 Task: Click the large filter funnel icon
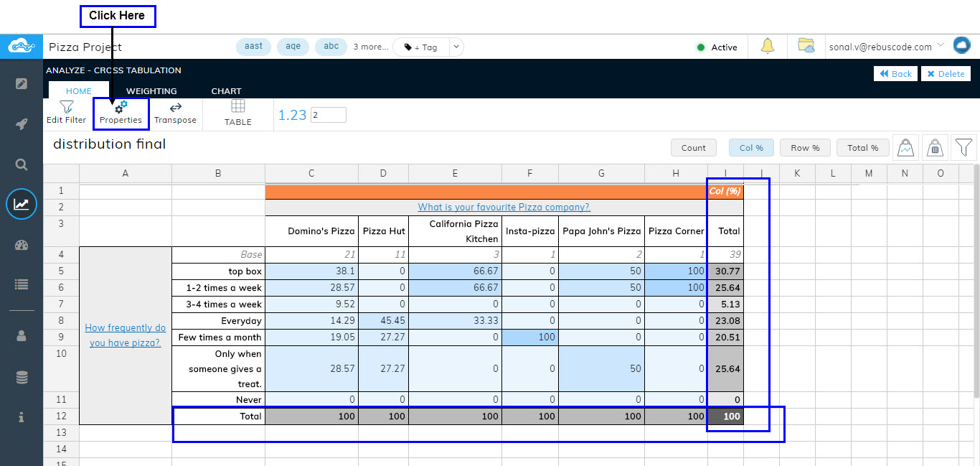[x=963, y=148]
